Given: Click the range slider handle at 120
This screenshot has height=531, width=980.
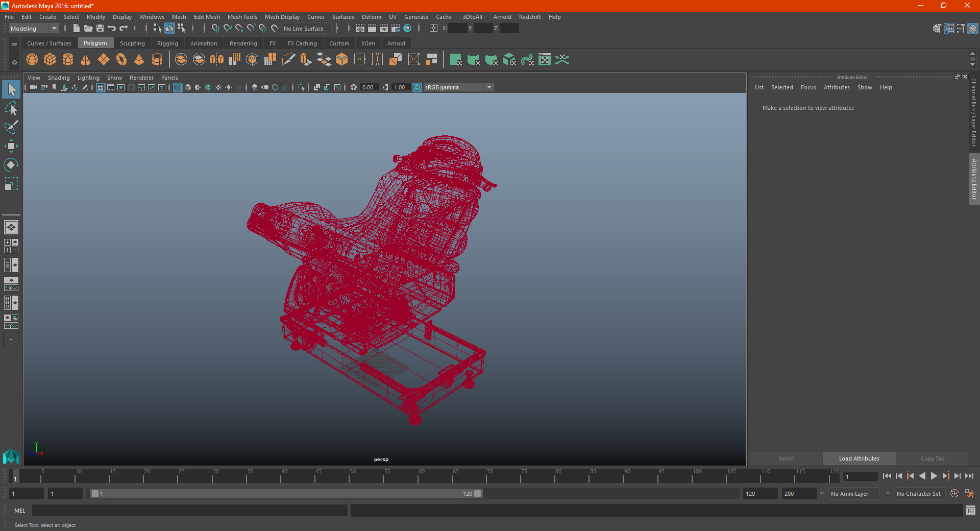Looking at the screenshot, I should (478, 494).
